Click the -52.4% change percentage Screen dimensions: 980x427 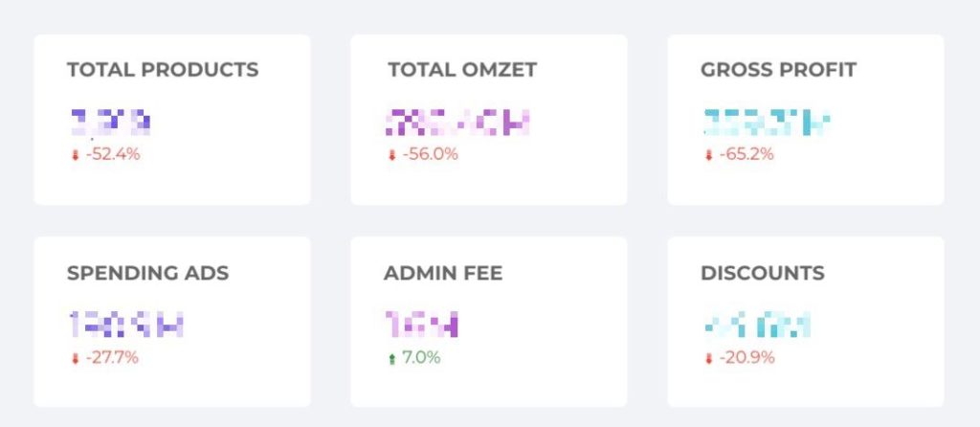pos(113,154)
